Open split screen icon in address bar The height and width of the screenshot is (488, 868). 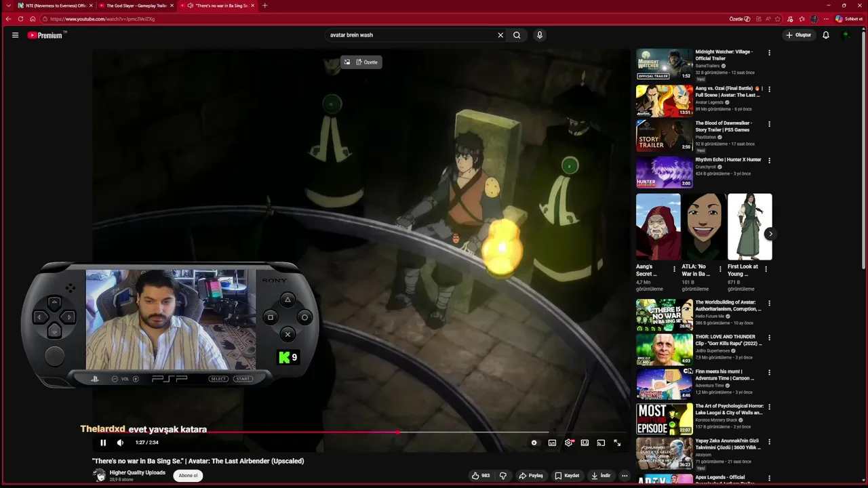click(758, 19)
